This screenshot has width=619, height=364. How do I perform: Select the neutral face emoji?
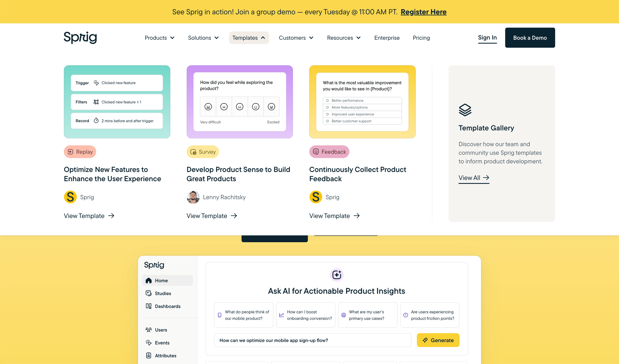pos(240,107)
